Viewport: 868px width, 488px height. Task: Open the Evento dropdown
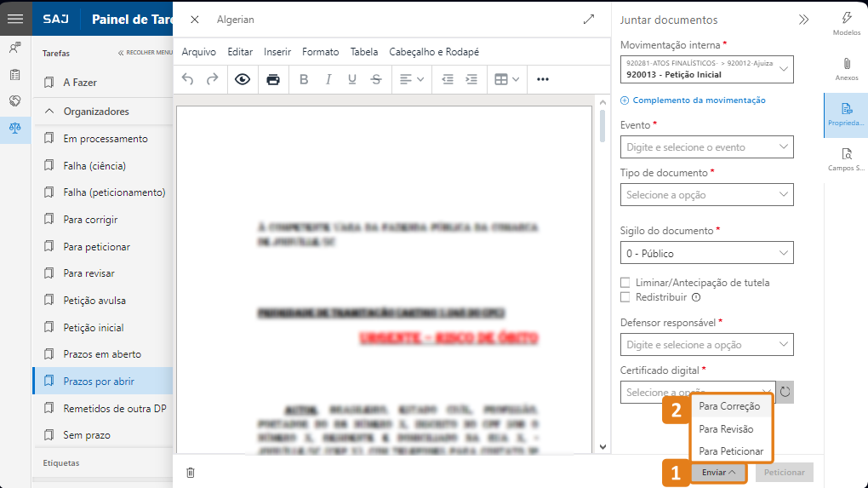[x=707, y=146]
